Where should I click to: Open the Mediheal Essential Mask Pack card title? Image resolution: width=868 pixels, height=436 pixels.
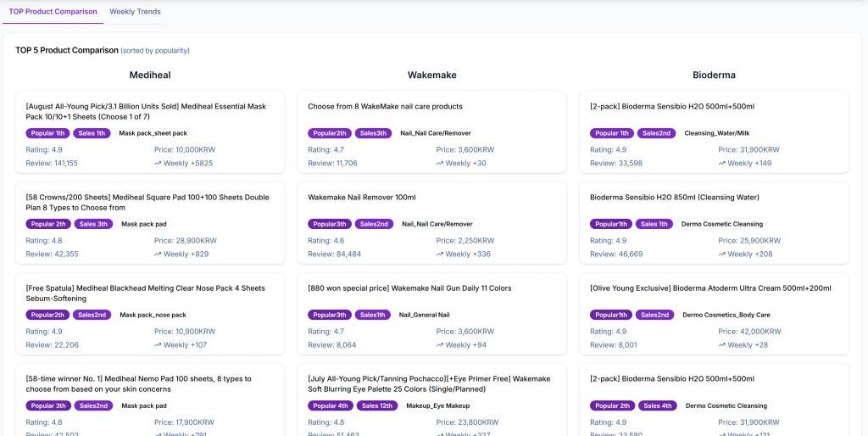[x=146, y=112]
